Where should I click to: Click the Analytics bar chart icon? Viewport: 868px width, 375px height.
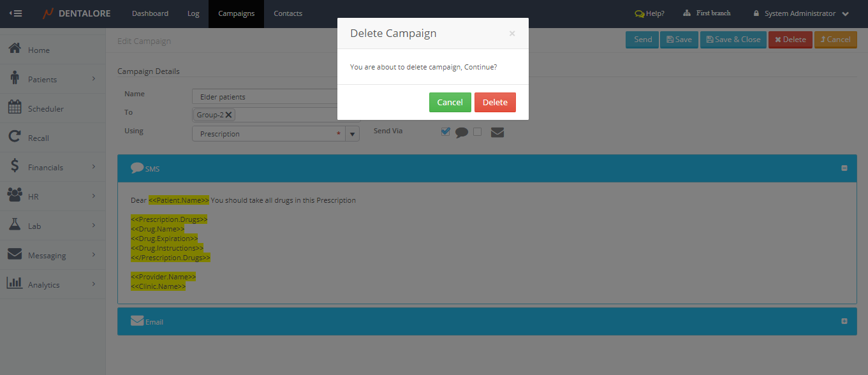click(x=14, y=284)
